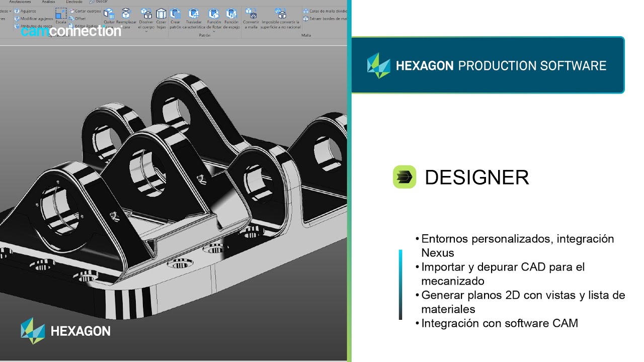The height and width of the screenshot is (362, 644).
Task: Activate the Escala tool
Action: pyautogui.click(x=61, y=16)
